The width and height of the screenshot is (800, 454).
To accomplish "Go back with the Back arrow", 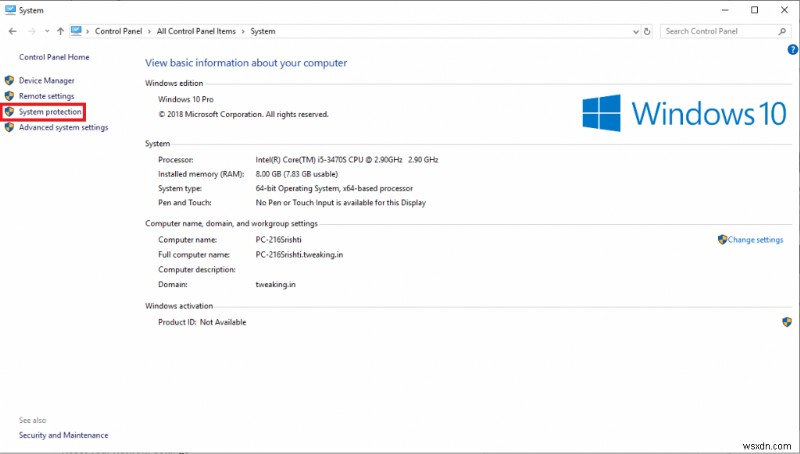I will (13, 31).
